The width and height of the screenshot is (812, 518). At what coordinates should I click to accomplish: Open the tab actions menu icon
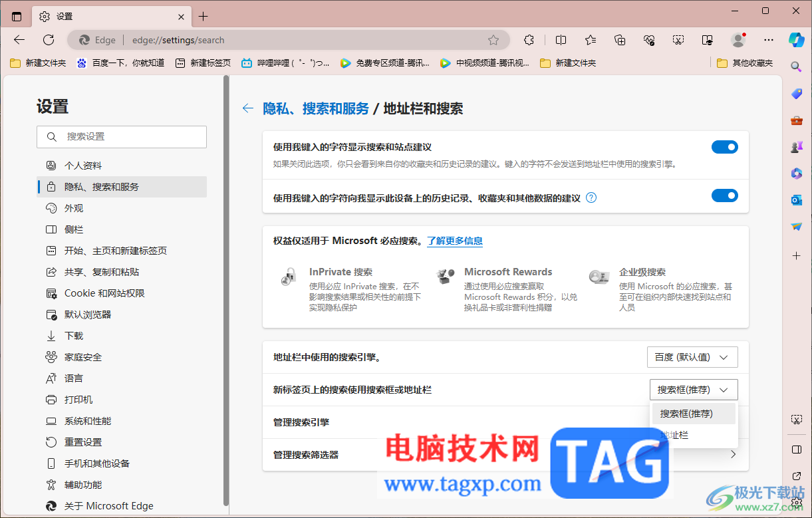point(17,17)
